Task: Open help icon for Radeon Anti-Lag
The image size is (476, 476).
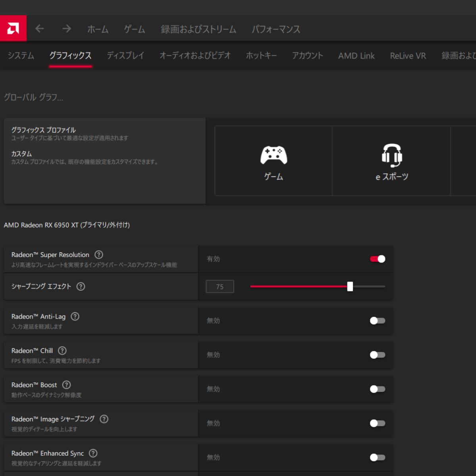Action: click(x=75, y=317)
